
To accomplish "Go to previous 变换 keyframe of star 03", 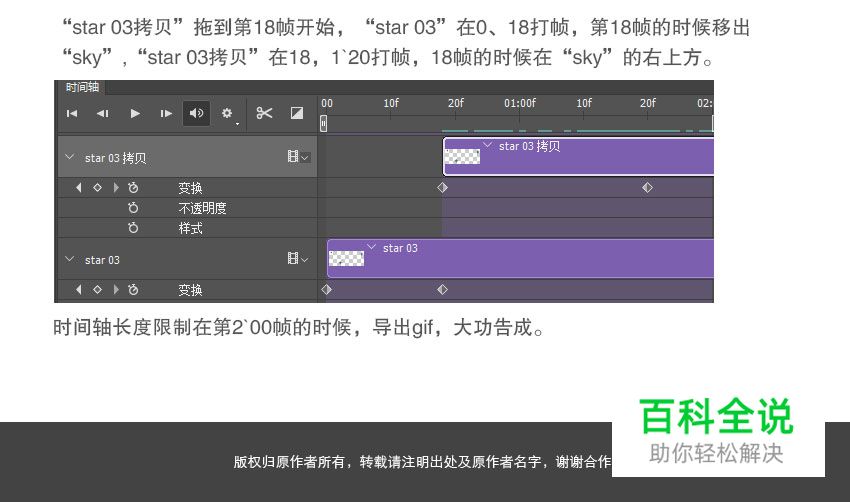I will [79, 289].
